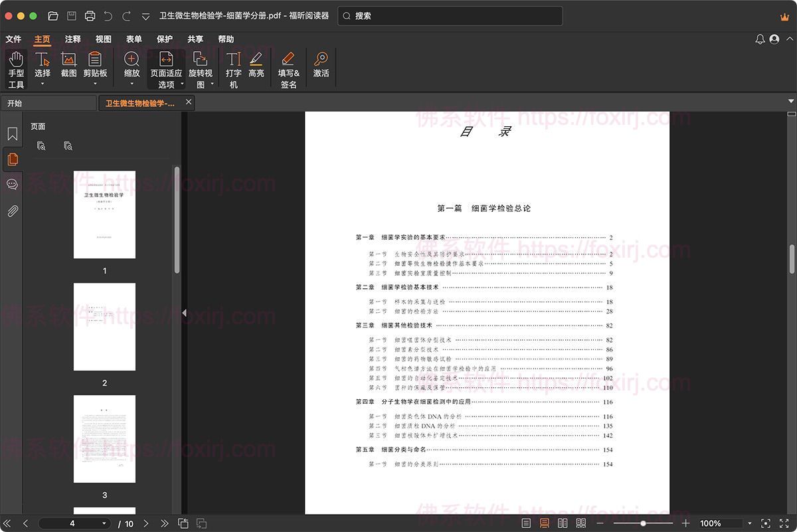Select the 高亮 highlight tool

pyautogui.click(x=256, y=65)
